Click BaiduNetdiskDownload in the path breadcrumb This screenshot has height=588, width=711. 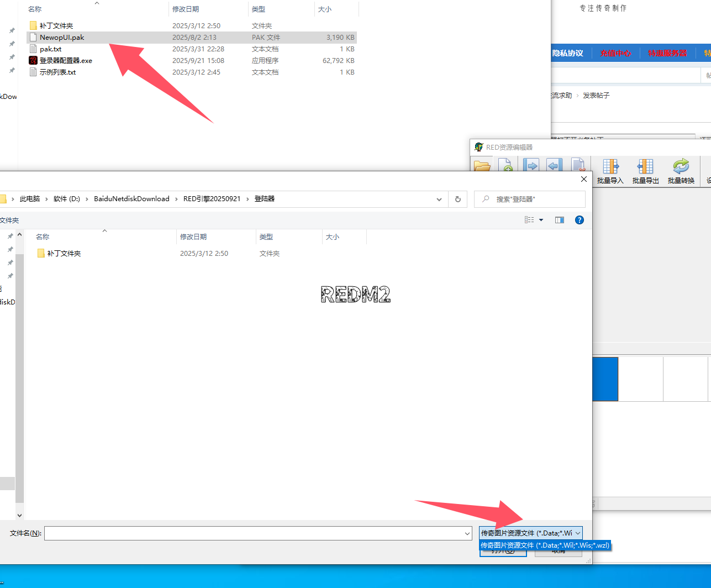click(x=131, y=199)
